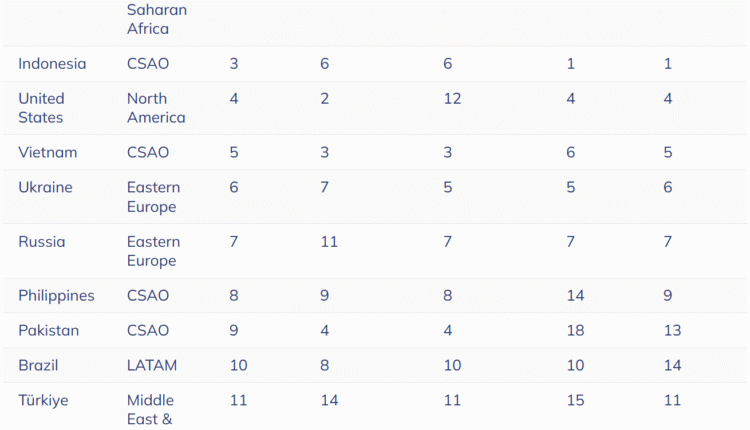Select the United States country name
This screenshot has height=430, width=750.
[41, 108]
